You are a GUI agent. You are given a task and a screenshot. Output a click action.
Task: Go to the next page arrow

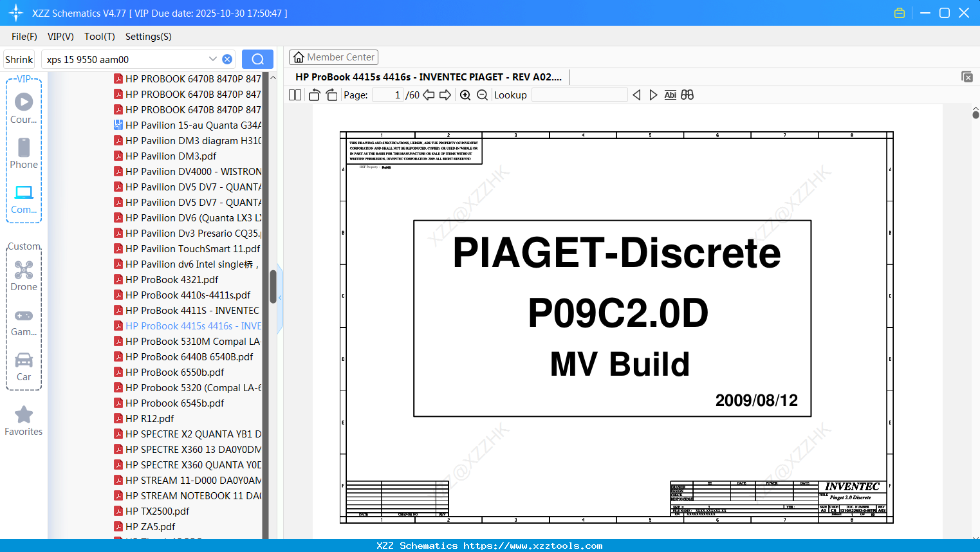445,95
